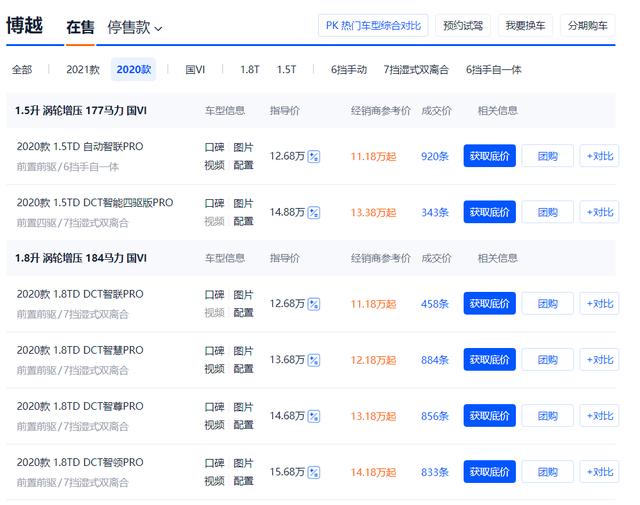
Task: Open 856条 transaction prices
Action: (435, 416)
